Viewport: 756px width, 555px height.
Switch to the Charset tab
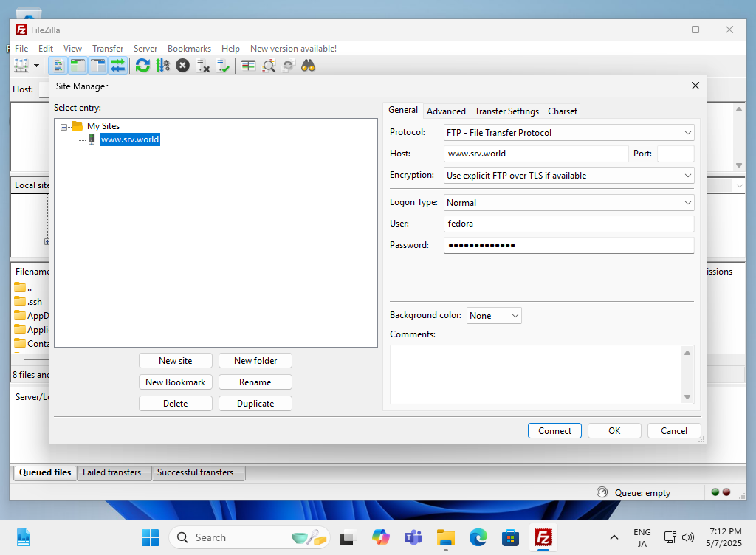[x=562, y=111]
